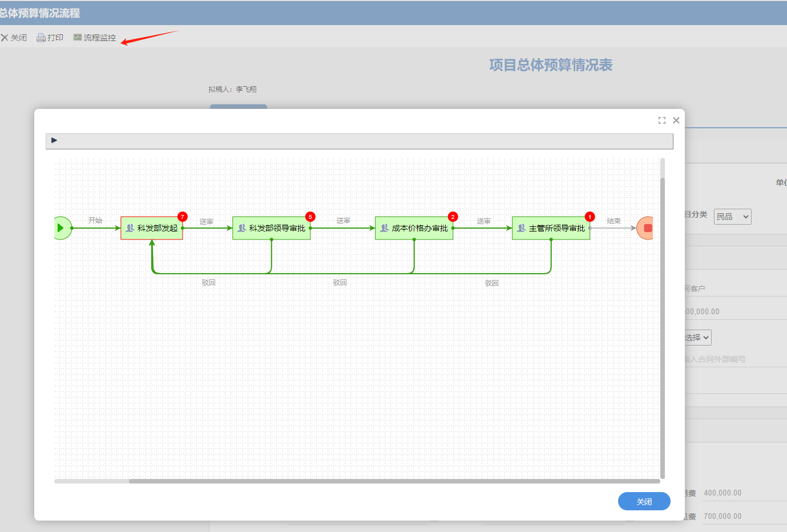Open the 选择 dropdown on the right
This screenshot has height=532, width=787.
point(698,338)
